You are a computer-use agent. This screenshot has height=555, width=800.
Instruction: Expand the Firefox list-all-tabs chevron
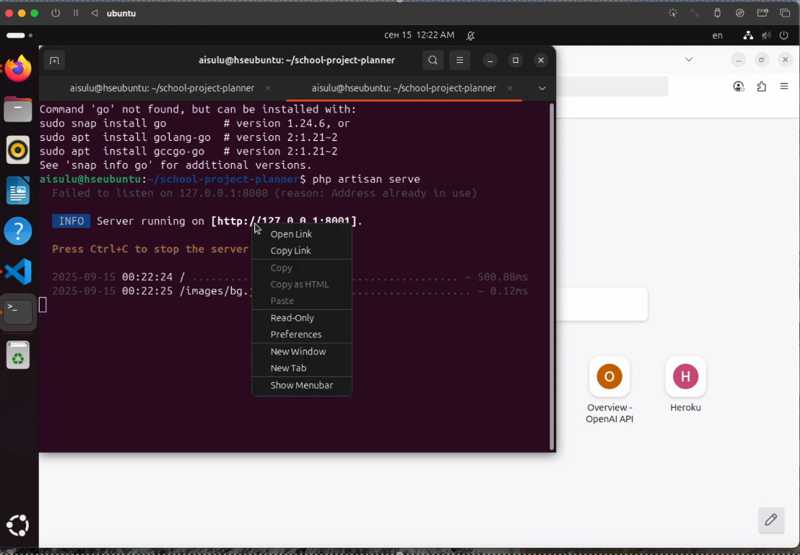[x=688, y=60]
